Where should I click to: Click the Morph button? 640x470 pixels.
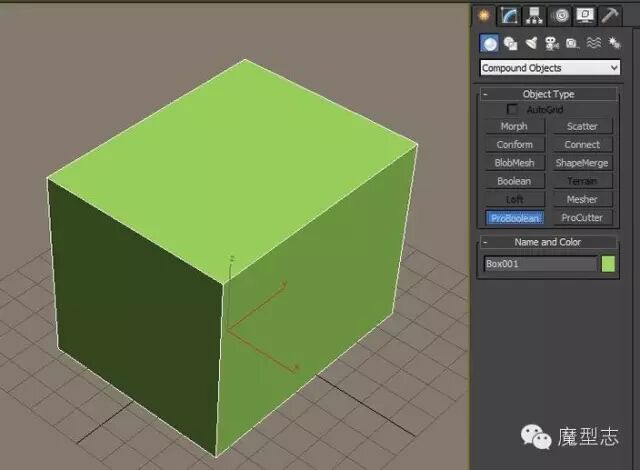(514, 126)
